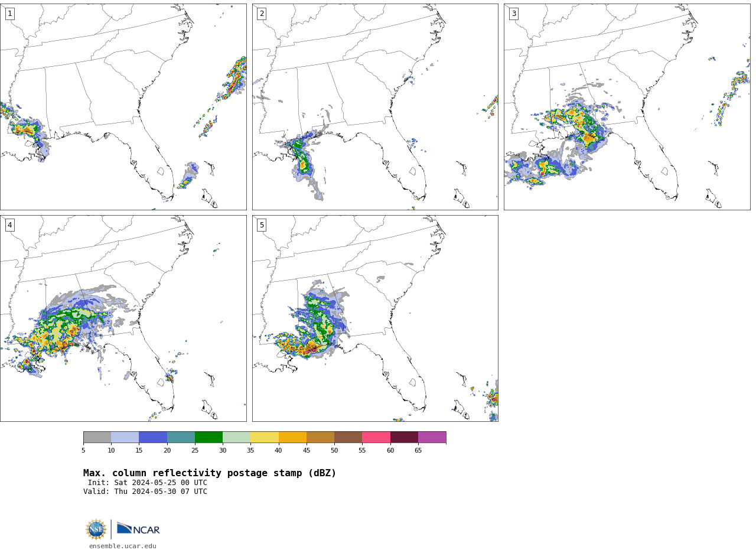Click the colorbar tick label '65'
This screenshot has height=553, width=756.
click(418, 451)
